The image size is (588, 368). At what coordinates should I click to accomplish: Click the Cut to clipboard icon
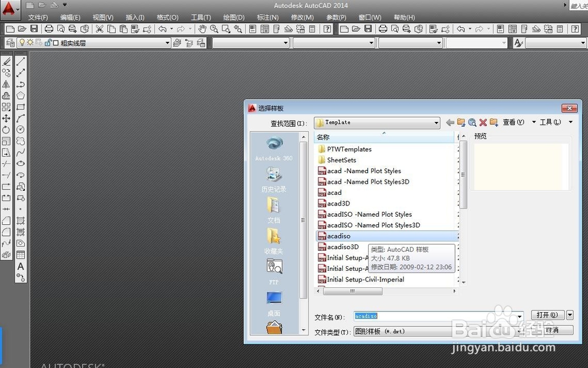point(99,29)
